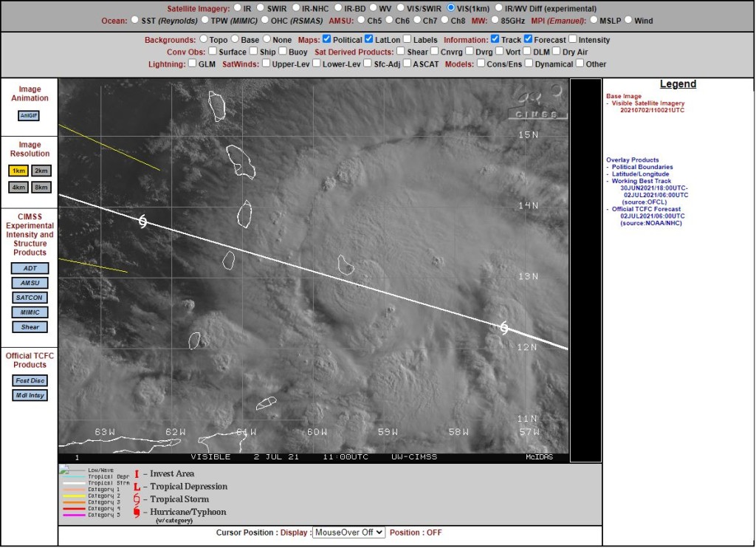Open the Mdl Intsy product button
756x548 pixels.
(x=30, y=395)
